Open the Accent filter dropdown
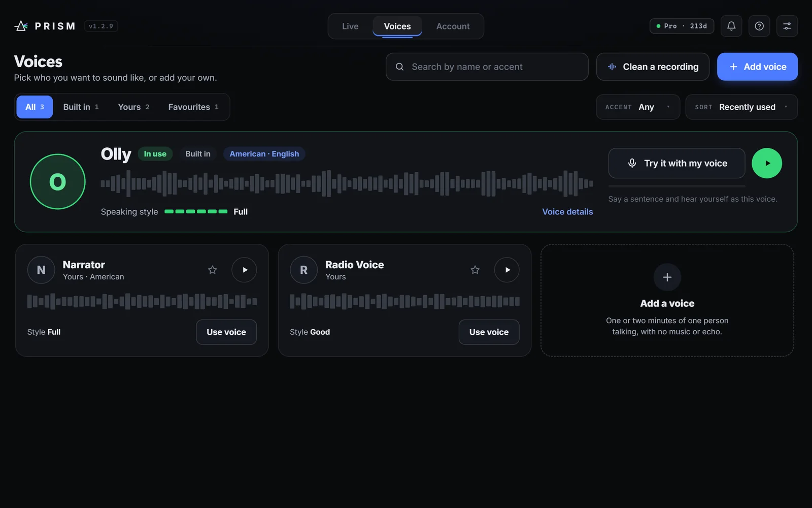The width and height of the screenshot is (812, 508). [x=638, y=107]
